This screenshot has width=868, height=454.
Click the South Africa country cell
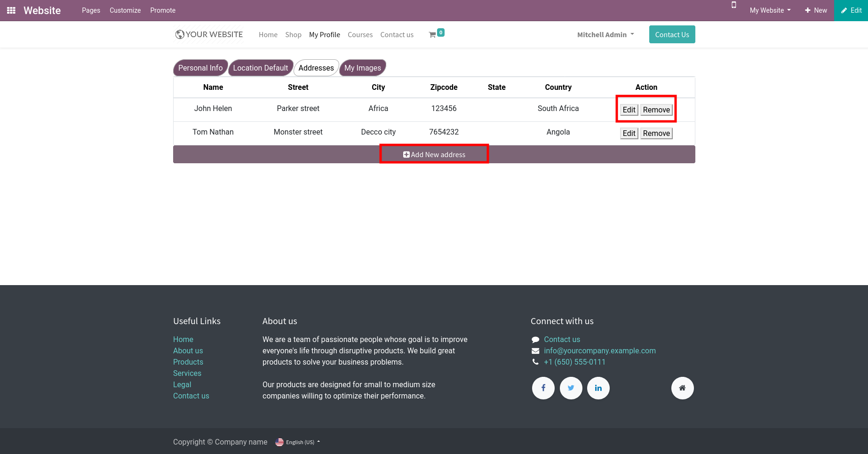(558, 108)
